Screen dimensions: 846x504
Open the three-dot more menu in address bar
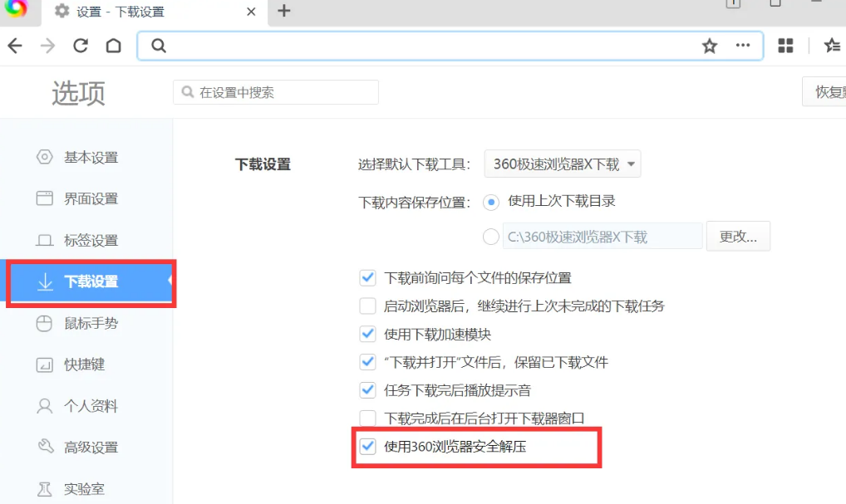pyautogui.click(x=743, y=46)
